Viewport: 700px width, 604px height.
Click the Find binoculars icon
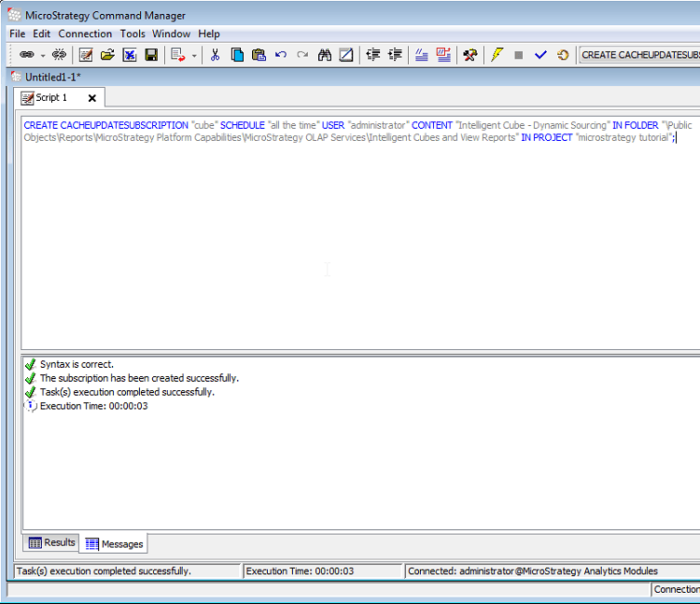pos(324,55)
